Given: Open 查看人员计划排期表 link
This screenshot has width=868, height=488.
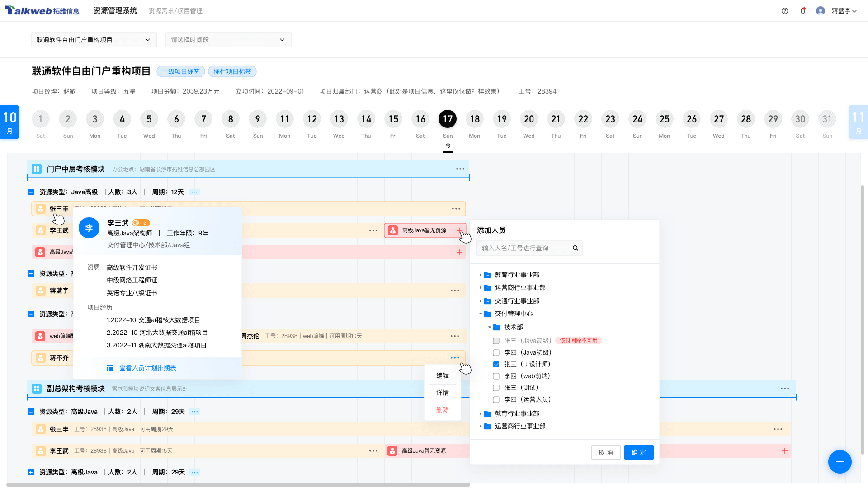Looking at the screenshot, I should (x=147, y=368).
